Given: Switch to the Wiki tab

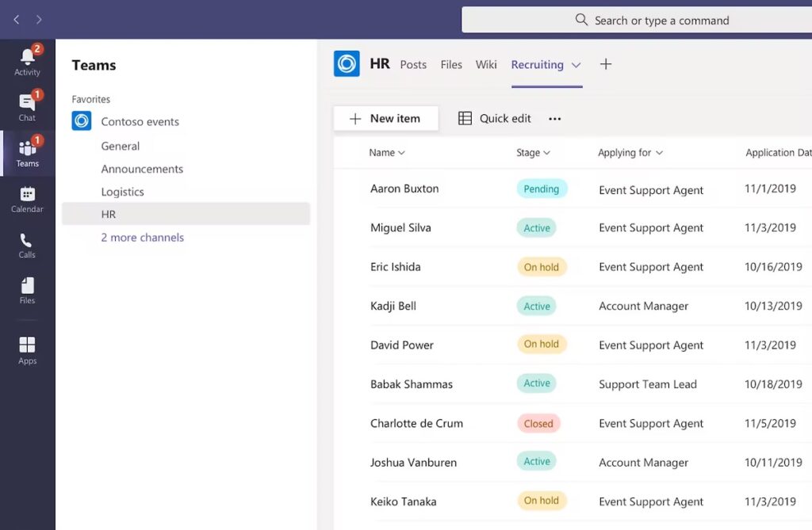Looking at the screenshot, I should pyautogui.click(x=486, y=65).
